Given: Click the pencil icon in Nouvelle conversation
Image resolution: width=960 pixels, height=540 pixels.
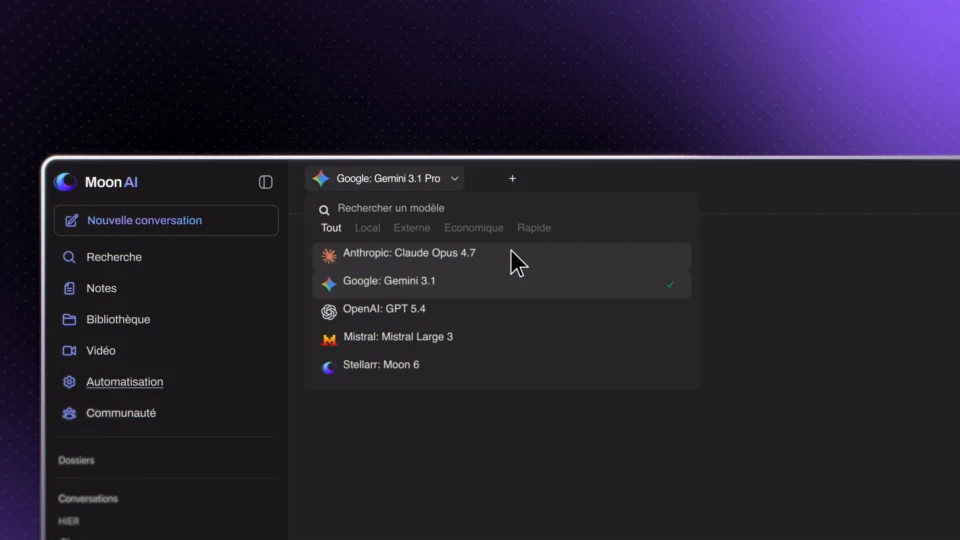Looking at the screenshot, I should [x=72, y=220].
